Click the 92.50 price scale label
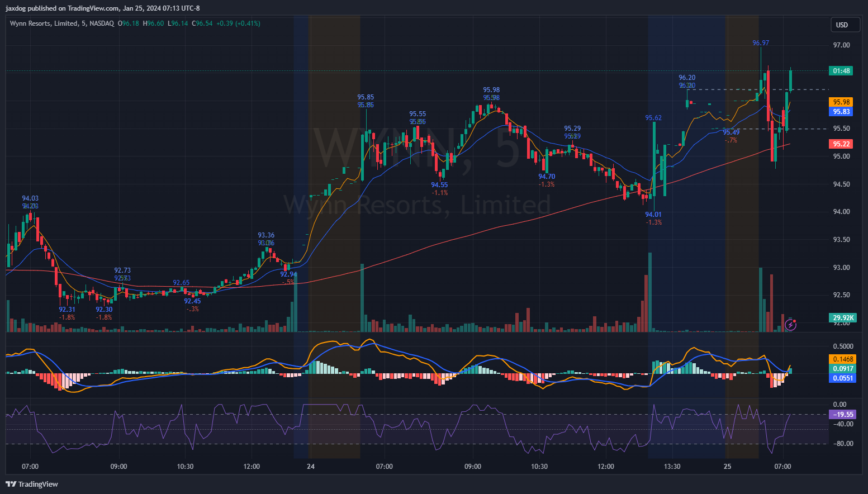 [841, 295]
